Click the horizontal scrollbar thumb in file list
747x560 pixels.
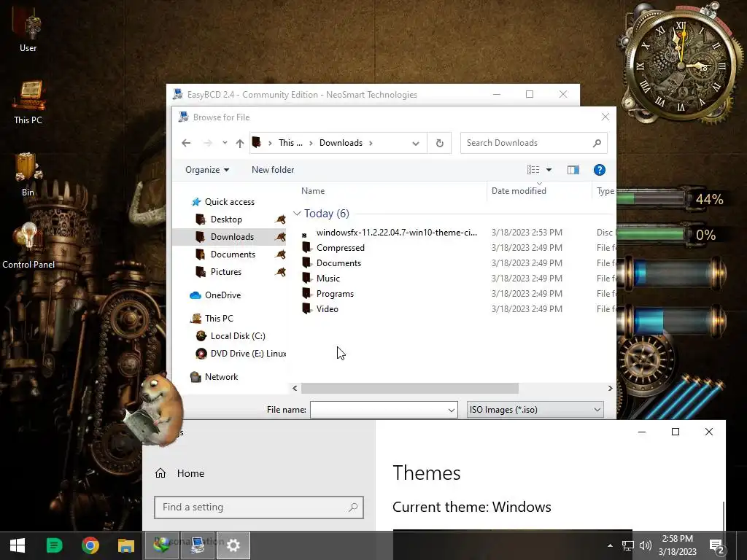pos(410,389)
